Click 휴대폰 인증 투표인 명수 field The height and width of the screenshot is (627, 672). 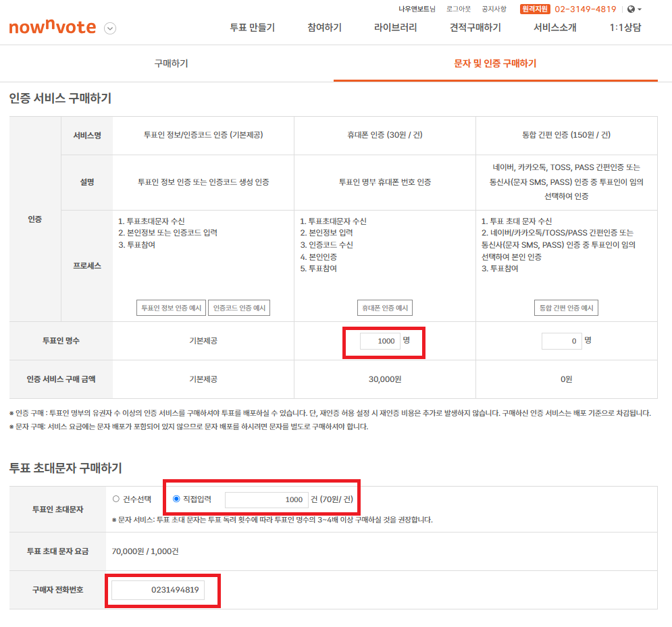[x=380, y=341]
